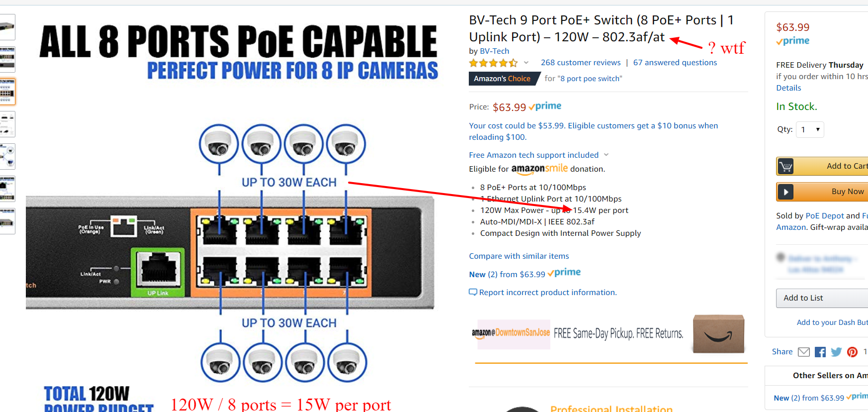The width and height of the screenshot is (868, 412).
Task: Select the first product thumbnail image
Action: [7, 27]
